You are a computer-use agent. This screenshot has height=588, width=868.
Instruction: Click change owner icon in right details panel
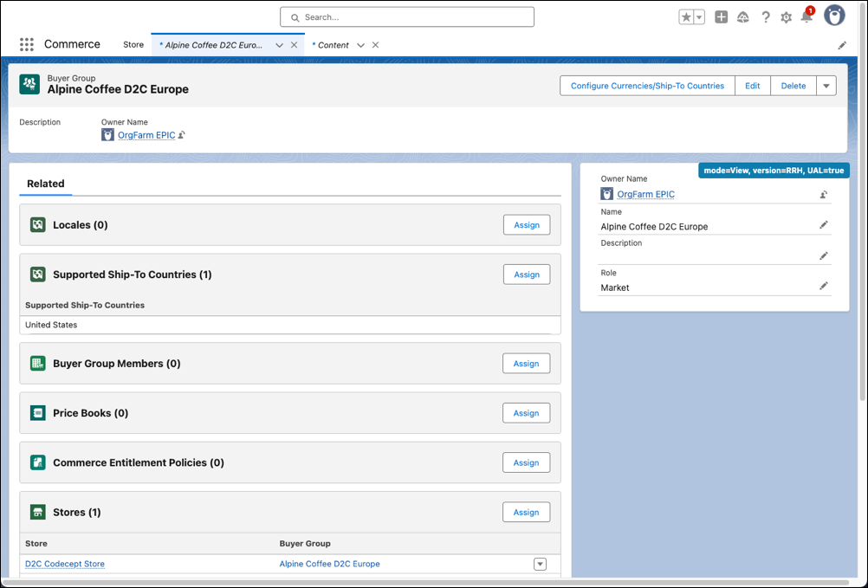coord(824,195)
